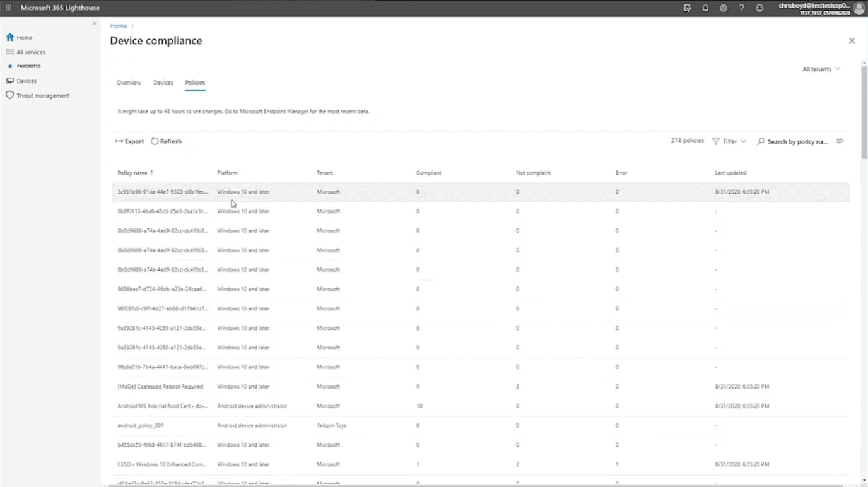Click the Compliant value '10' cell

pyautogui.click(x=419, y=406)
